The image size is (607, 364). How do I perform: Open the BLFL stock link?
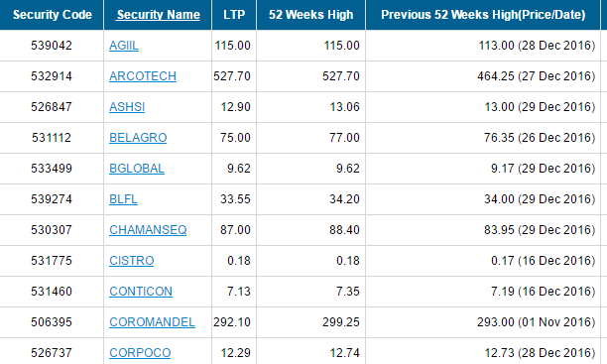tap(123, 199)
